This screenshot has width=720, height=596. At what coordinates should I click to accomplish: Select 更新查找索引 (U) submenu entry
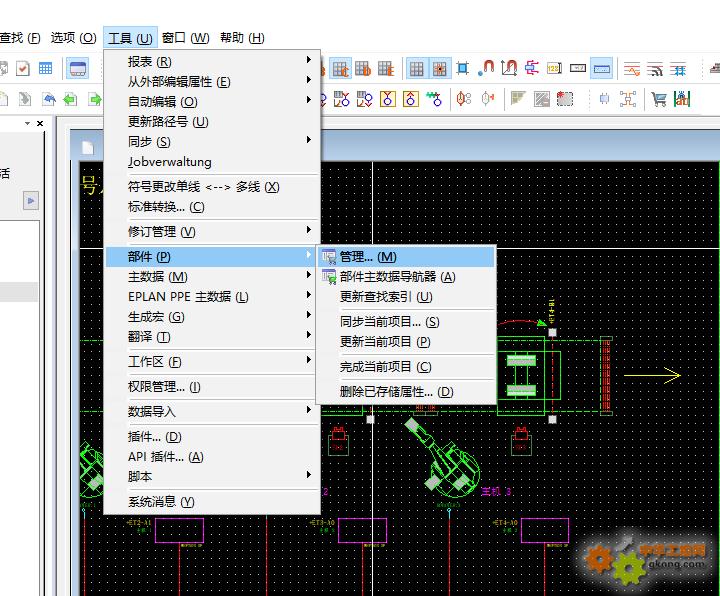pos(406,297)
